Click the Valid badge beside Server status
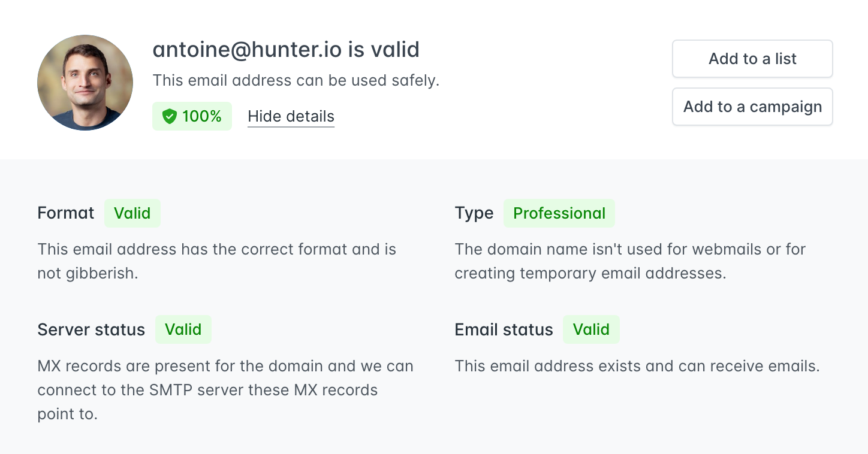 coord(183,329)
